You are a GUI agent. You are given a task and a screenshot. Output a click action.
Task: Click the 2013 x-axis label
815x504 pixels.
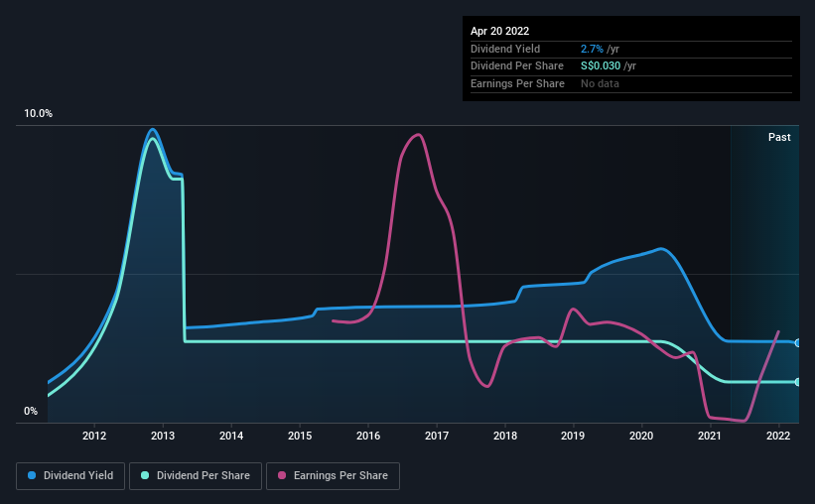pos(163,436)
